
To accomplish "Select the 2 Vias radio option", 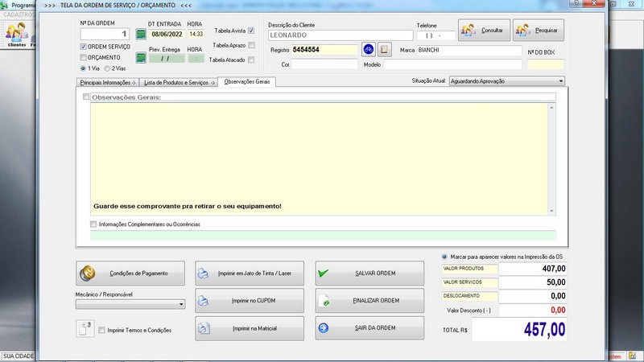I will click(x=107, y=68).
